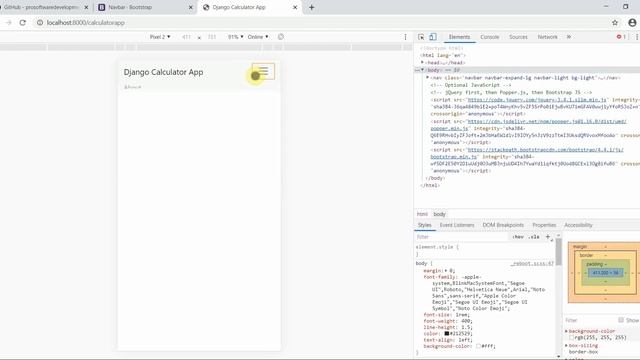Click the font-size: 1rem declaration
Image resolution: width=640 pixels, height=360 pixels.
click(x=447, y=315)
